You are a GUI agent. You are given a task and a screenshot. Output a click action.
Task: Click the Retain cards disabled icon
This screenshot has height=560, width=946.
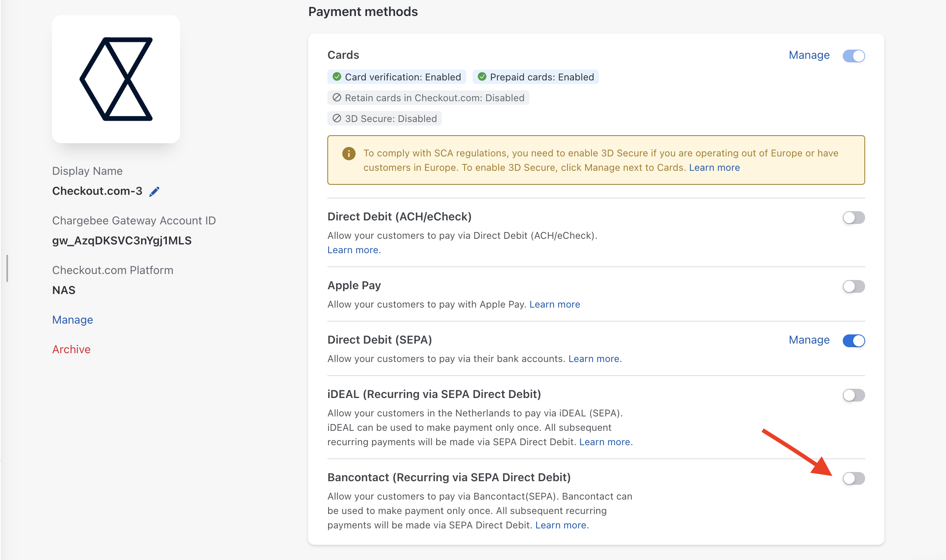point(337,98)
